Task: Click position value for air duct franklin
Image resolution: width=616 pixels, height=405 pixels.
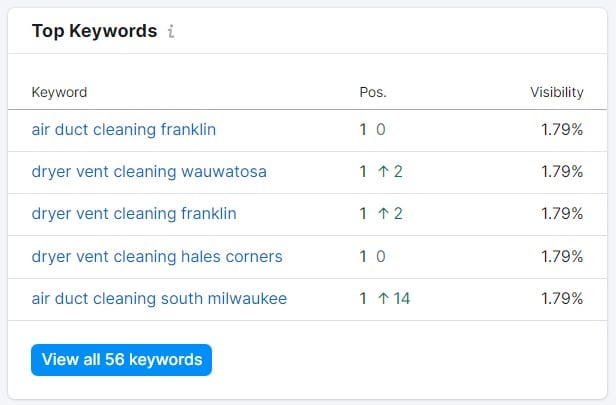Action: click(x=363, y=130)
